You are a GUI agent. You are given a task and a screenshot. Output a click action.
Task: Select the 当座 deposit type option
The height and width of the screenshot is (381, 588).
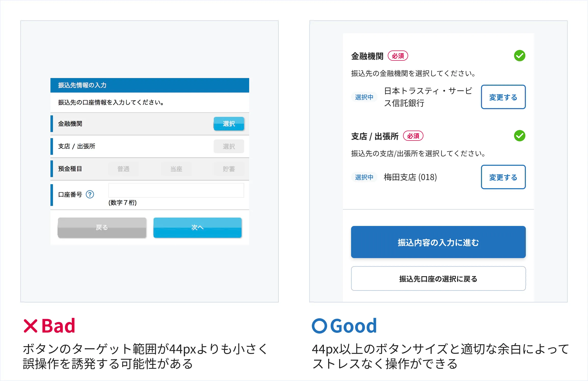[x=176, y=169]
